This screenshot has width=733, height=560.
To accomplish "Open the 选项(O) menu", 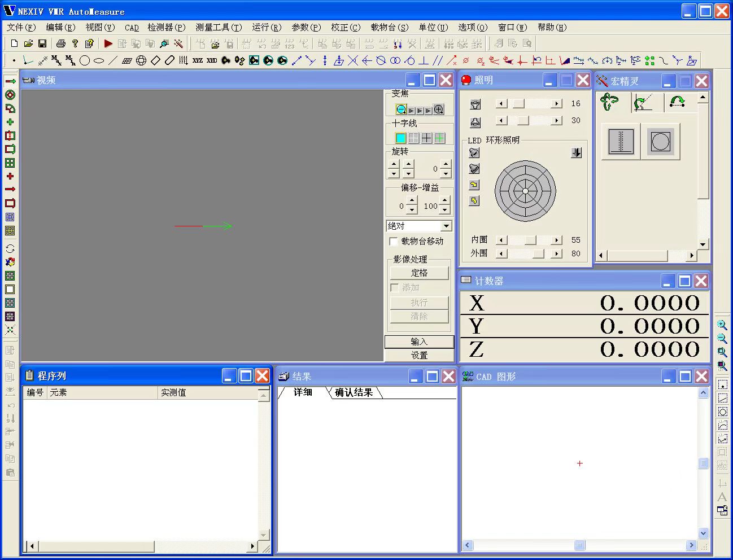I will coord(473,27).
